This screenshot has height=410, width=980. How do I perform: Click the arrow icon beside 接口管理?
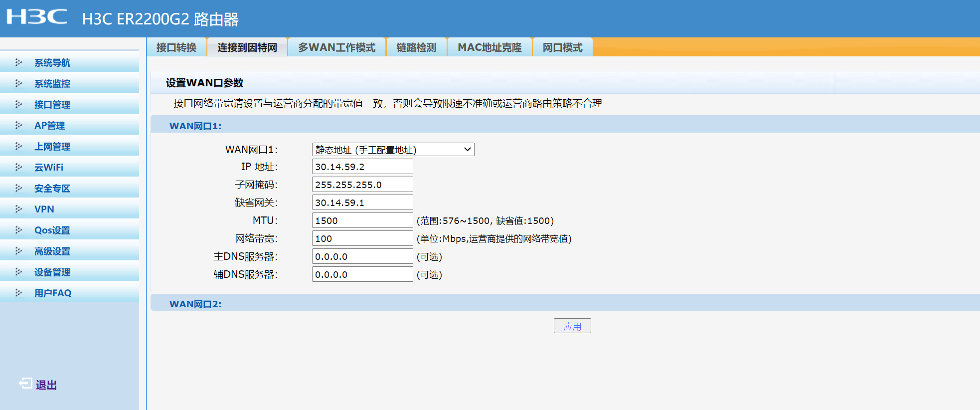(19, 104)
